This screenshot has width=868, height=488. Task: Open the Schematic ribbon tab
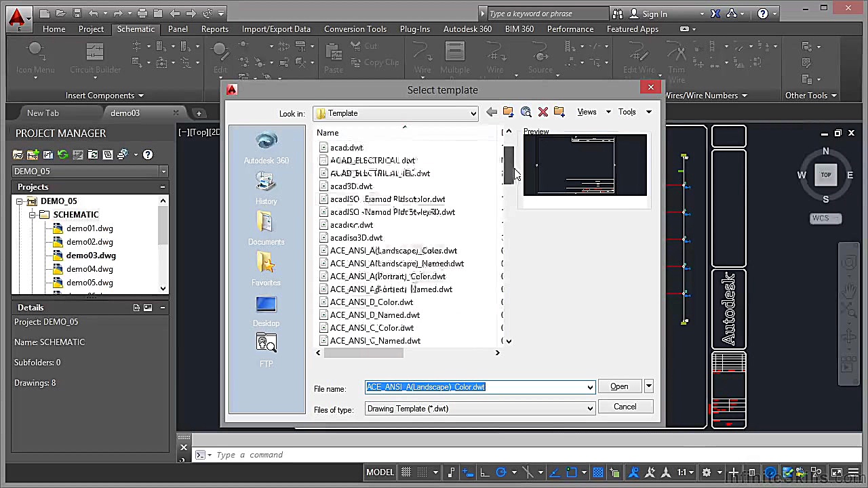click(136, 29)
